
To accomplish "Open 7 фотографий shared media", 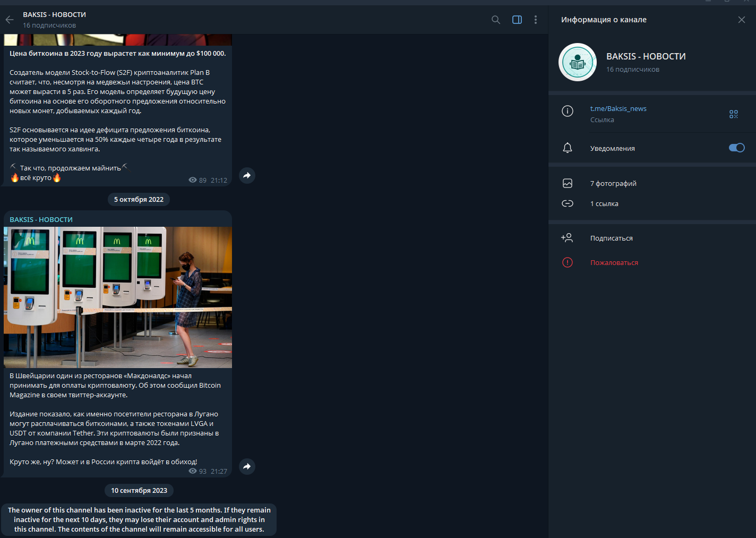I will pyautogui.click(x=613, y=184).
